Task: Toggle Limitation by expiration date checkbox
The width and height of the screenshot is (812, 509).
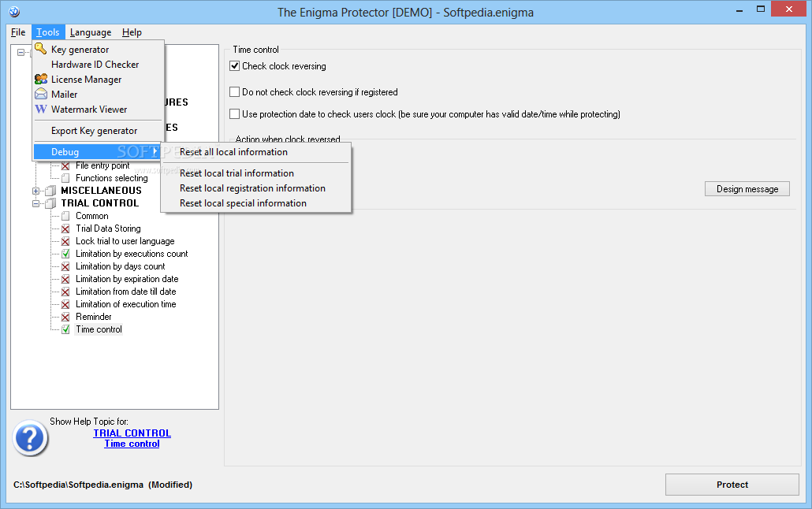Action: pos(65,279)
